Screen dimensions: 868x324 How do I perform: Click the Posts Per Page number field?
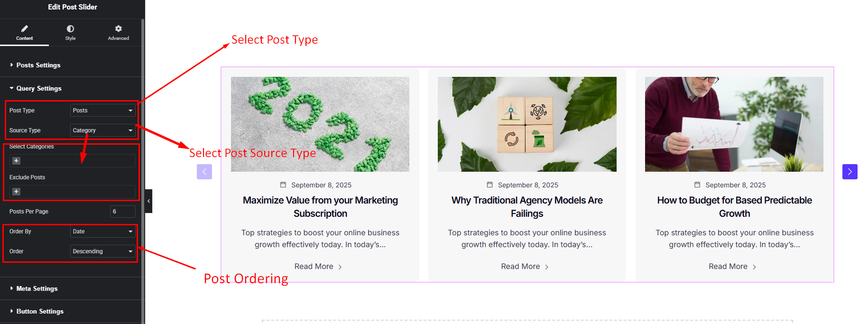122,212
